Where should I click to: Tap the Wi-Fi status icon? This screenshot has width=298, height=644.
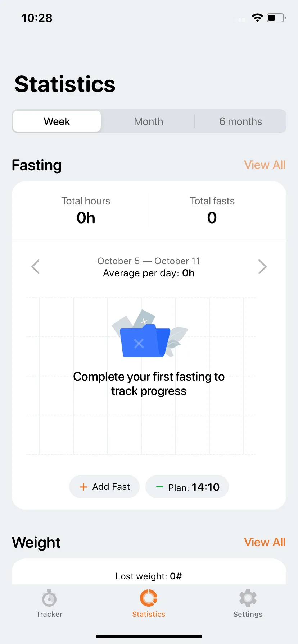[257, 18]
